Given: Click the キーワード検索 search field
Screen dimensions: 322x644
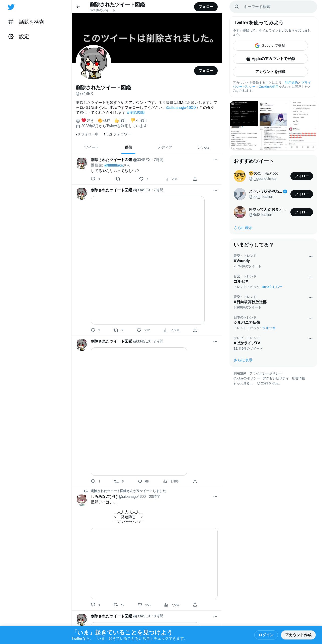Looking at the screenshot, I should point(273,7).
